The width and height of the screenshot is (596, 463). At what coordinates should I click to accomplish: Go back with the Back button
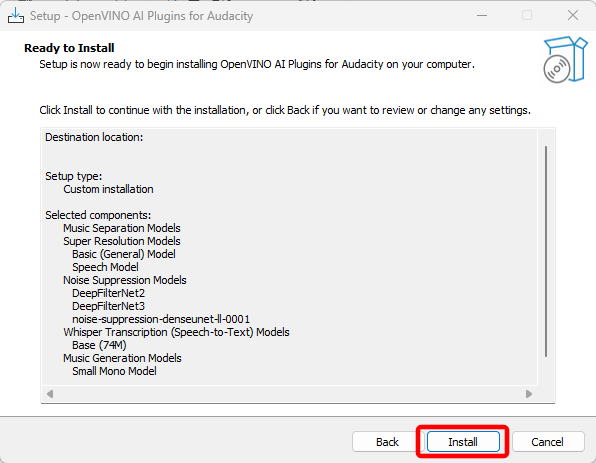[387, 442]
